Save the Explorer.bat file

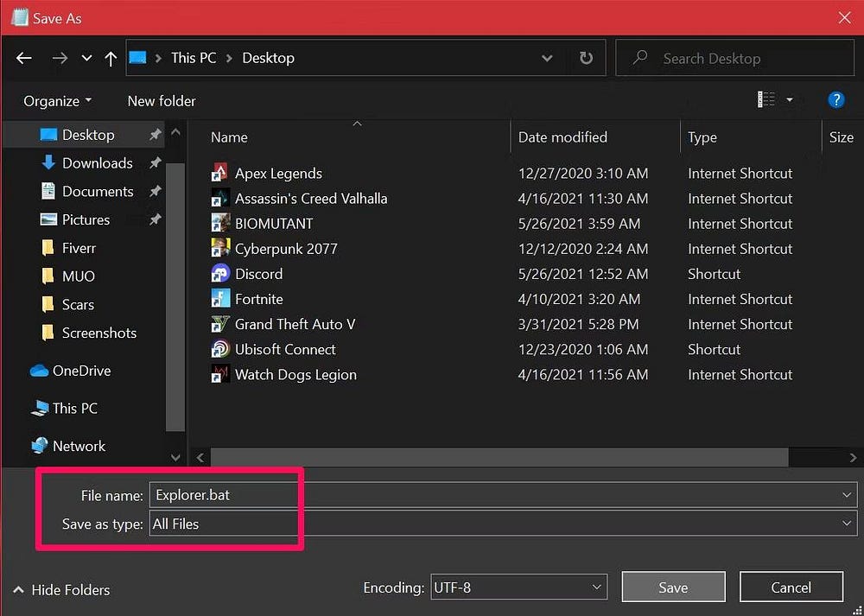point(673,587)
